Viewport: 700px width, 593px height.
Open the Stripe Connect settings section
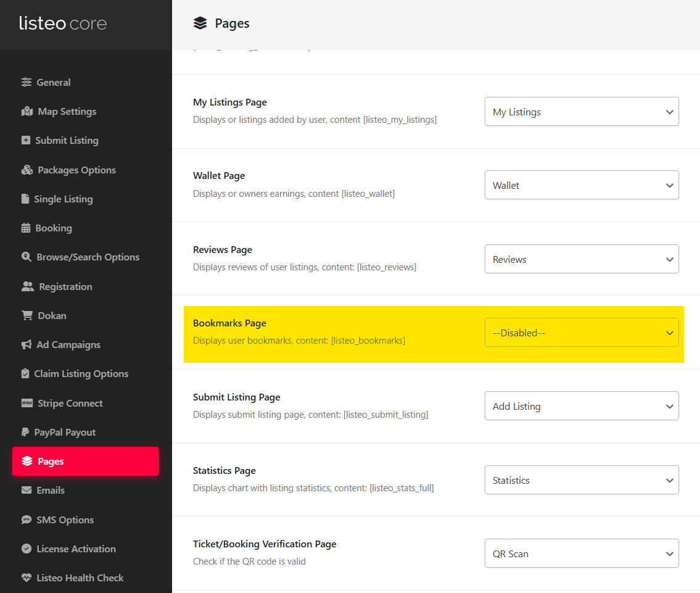70,404
